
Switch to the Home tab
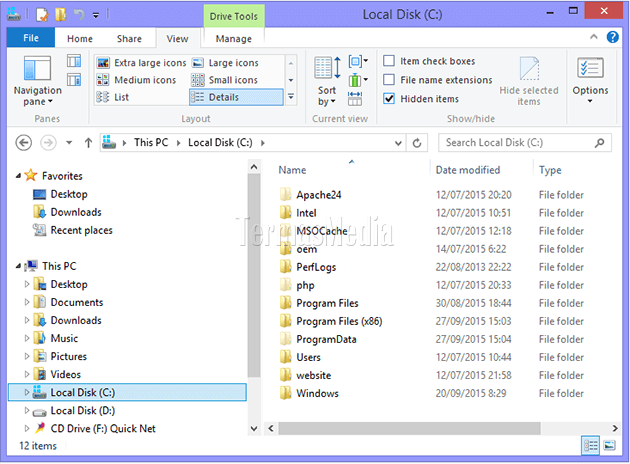pos(80,39)
